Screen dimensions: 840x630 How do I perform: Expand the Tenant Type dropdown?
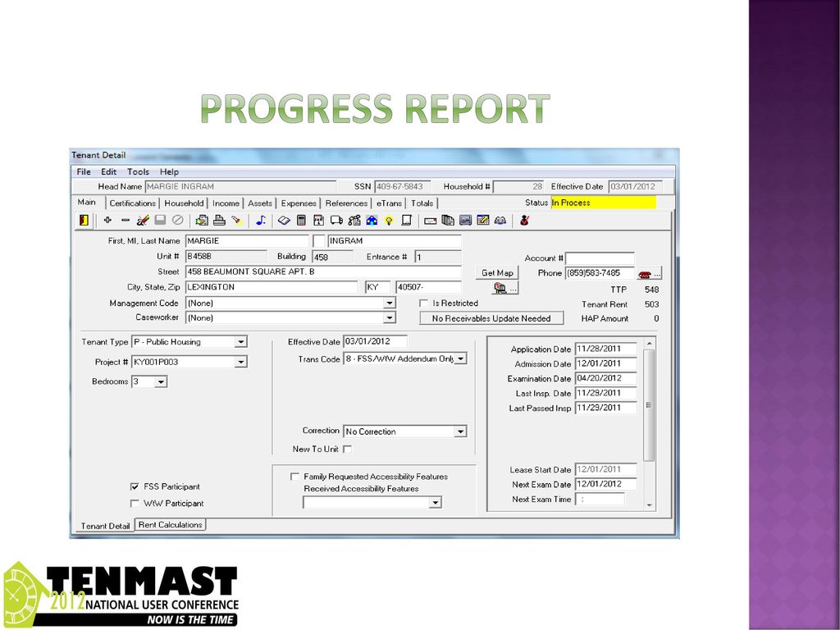[240, 342]
